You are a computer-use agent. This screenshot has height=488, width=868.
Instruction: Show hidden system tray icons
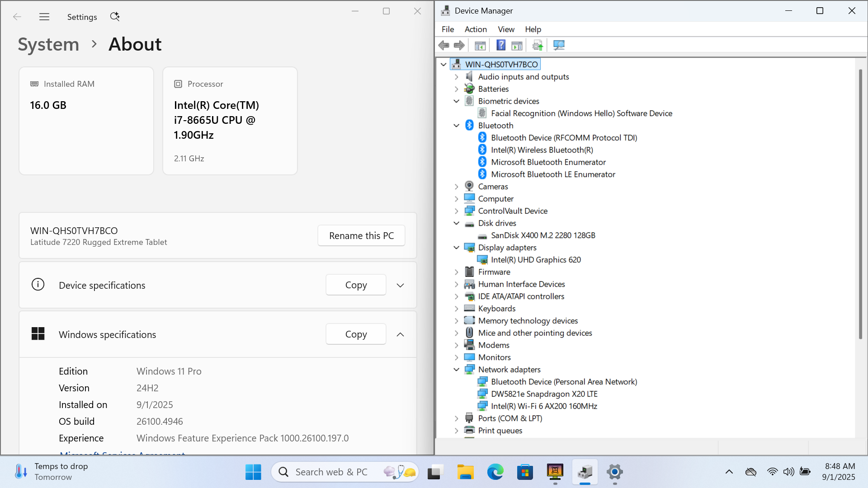pos(729,472)
